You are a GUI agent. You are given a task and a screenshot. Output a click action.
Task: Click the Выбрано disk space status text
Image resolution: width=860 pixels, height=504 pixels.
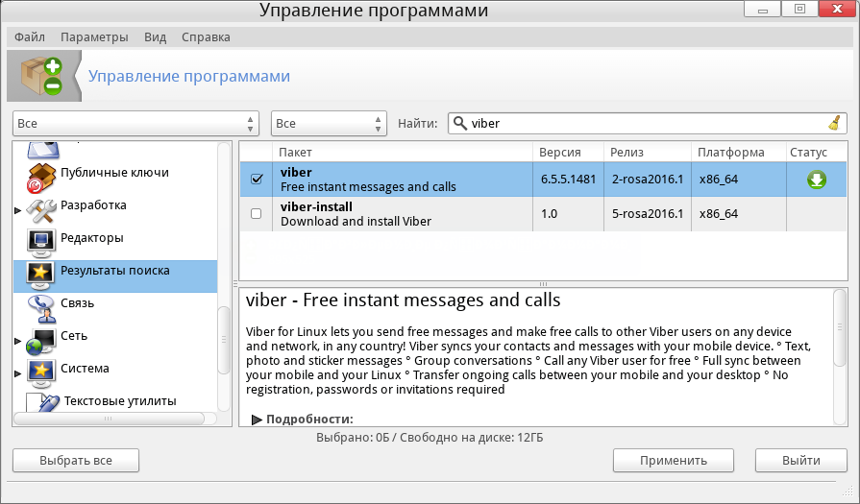(430, 437)
